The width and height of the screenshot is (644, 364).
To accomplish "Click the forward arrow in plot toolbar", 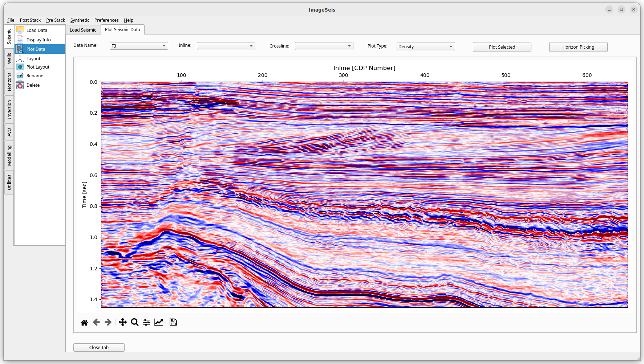I will 108,322.
